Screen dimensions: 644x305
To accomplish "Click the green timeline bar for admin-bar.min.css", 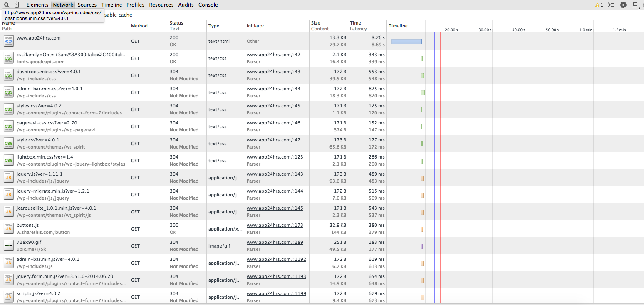I will (423, 93).
